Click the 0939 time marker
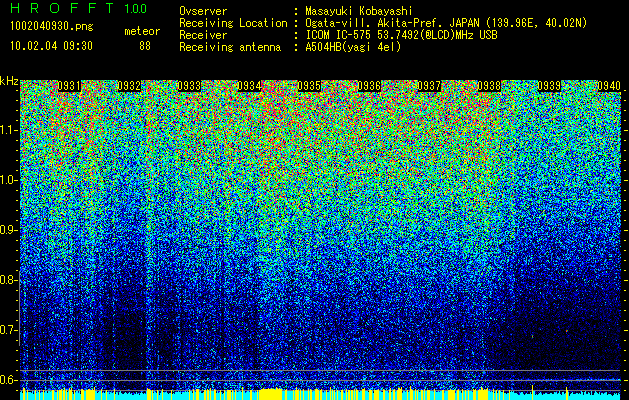The height and width of the screenshot is (400, 629). pos(549,86)
